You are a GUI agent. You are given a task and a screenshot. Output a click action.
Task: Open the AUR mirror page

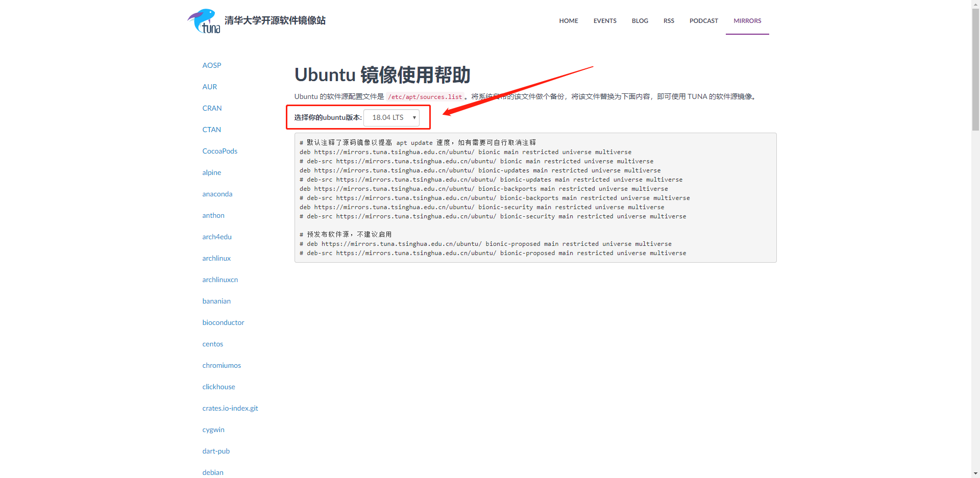[209, 87]
